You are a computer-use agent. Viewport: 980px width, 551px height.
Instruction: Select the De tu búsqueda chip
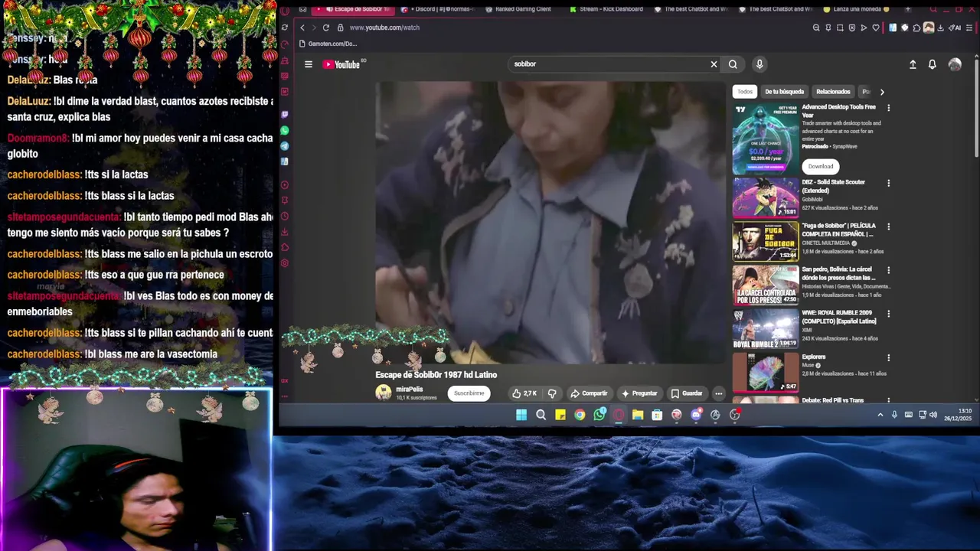pos(784,92)
